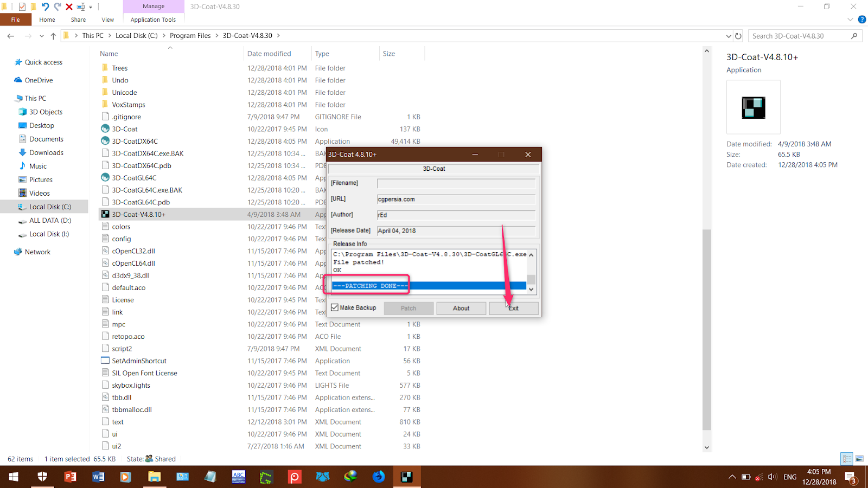Open the Application Tools tab

coord(153,20)
